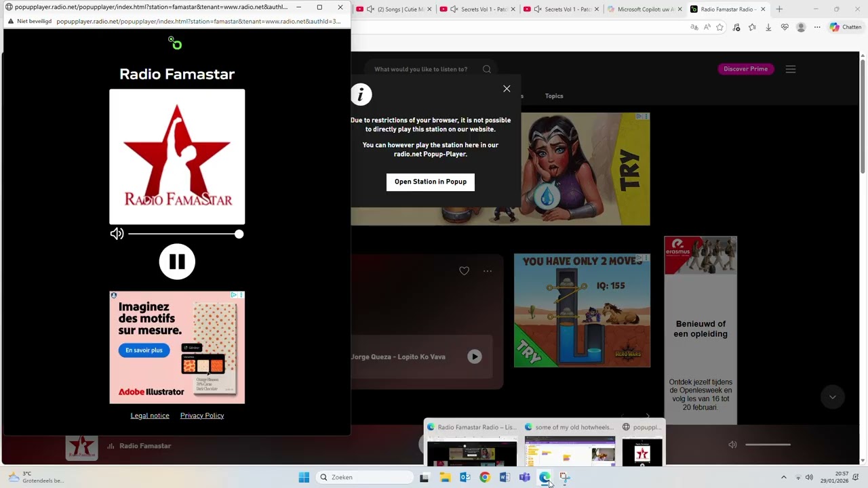Open the Radio Famastar logo image
This screenshot has width=868, height=488.
[177, 157]
